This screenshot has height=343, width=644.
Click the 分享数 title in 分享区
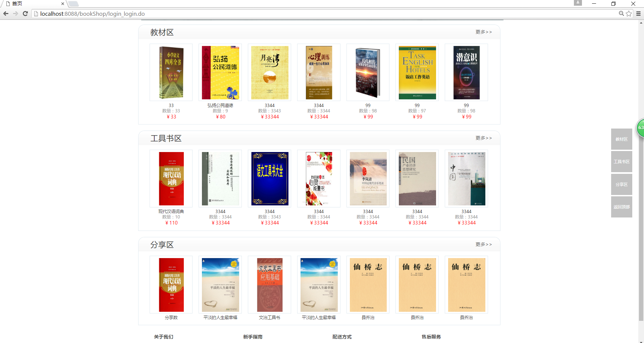[171, 317]
